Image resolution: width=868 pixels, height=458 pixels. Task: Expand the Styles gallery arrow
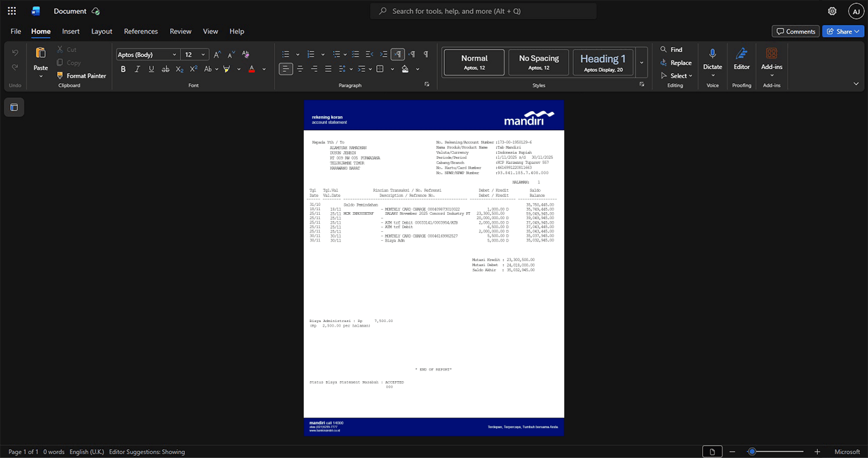[x=642, y=62]
